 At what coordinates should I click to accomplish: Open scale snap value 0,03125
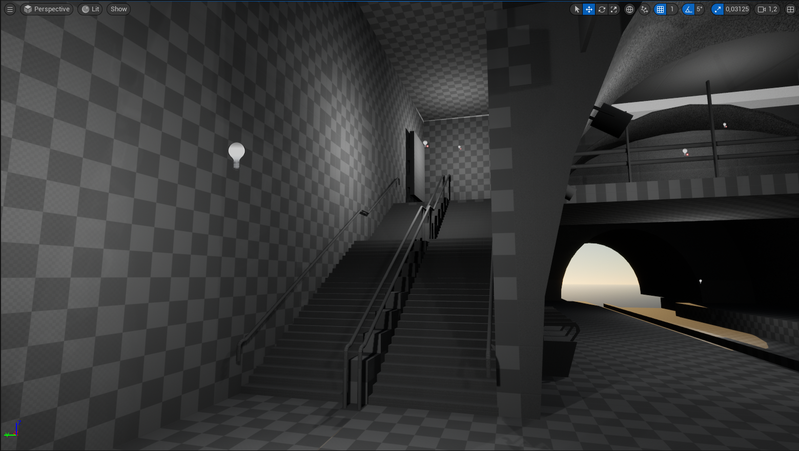click(737, 9)
